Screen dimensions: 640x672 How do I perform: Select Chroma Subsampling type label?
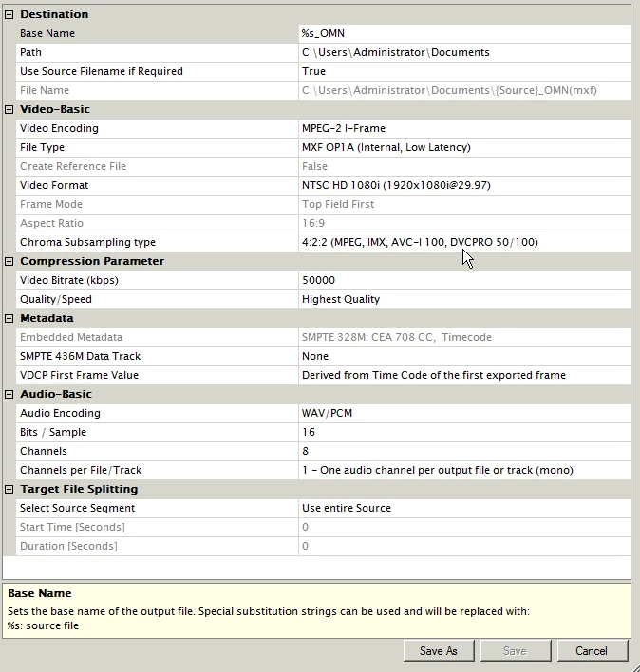click(x=88, y=242)
